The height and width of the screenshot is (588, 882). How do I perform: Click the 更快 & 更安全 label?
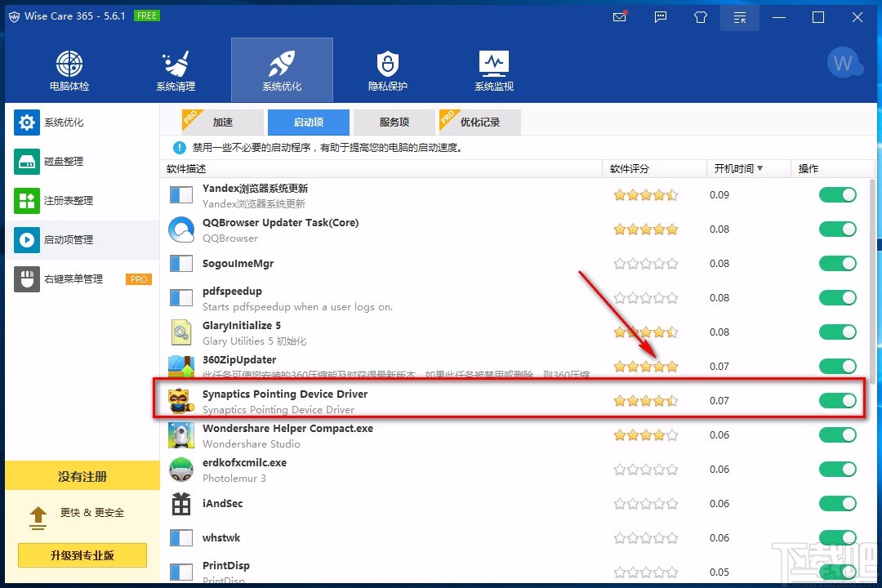[92, 513]
